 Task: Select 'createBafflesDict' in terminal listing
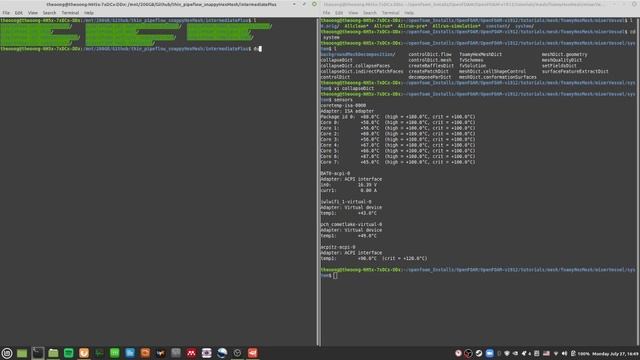tap(431, 66)
